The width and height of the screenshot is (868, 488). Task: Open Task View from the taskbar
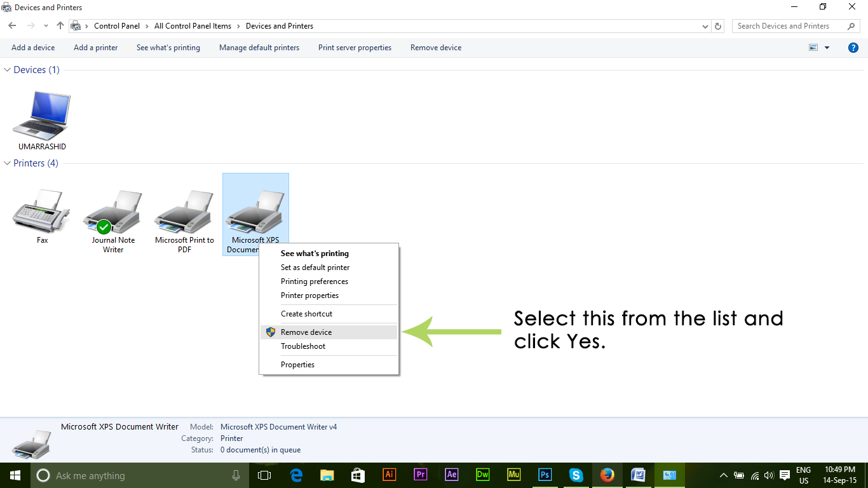coord(264,475)
